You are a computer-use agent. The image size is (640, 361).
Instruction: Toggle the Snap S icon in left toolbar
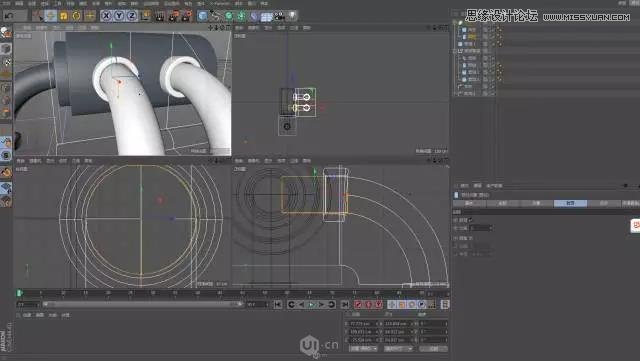(6, 155)
